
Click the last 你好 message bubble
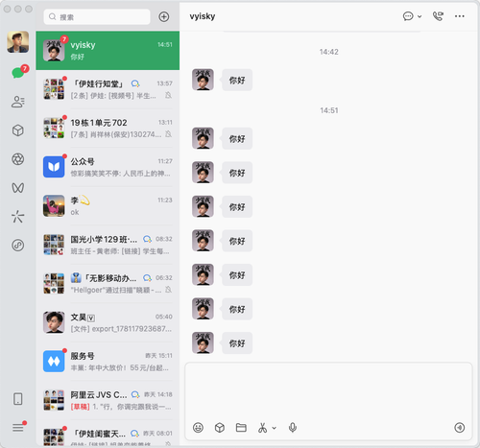237,343
